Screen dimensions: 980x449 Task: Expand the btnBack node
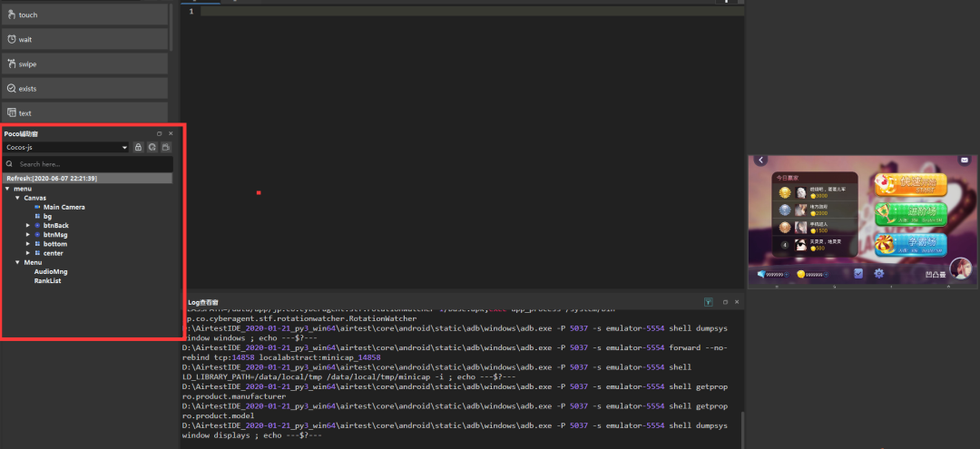pos(27,226)
